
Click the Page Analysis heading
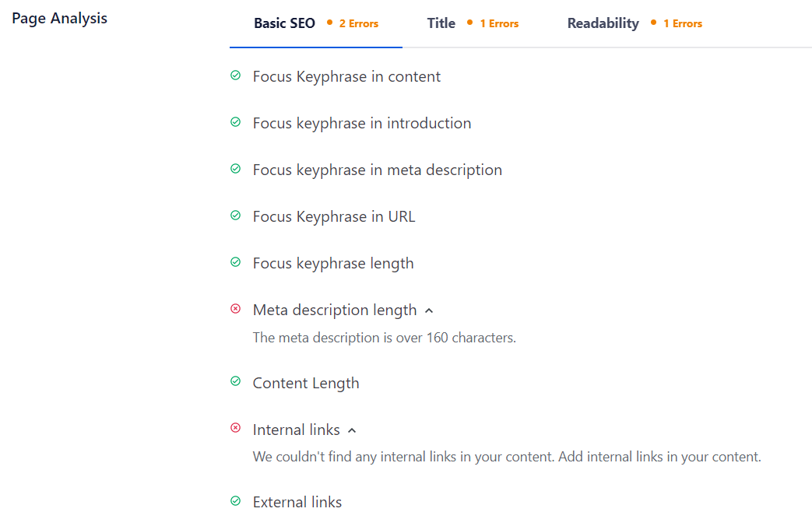click(x=59, y=18)
